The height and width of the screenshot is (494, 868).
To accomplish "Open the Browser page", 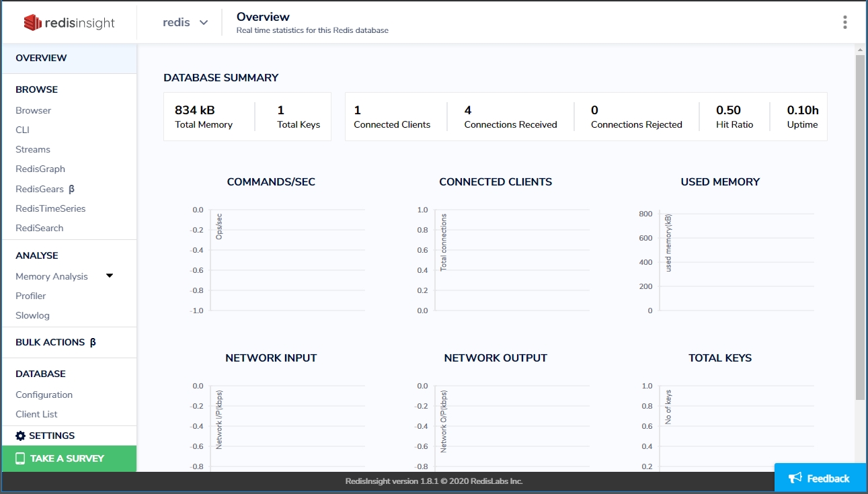I will [x=34, y=110].
